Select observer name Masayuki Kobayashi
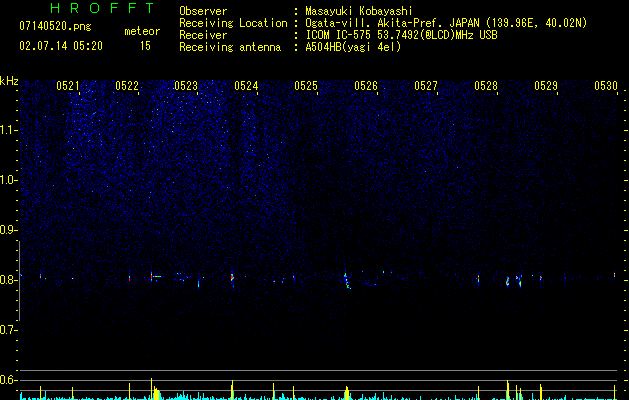Image resolution: width=629 pixels, height=400 pixels. [359, 11]
